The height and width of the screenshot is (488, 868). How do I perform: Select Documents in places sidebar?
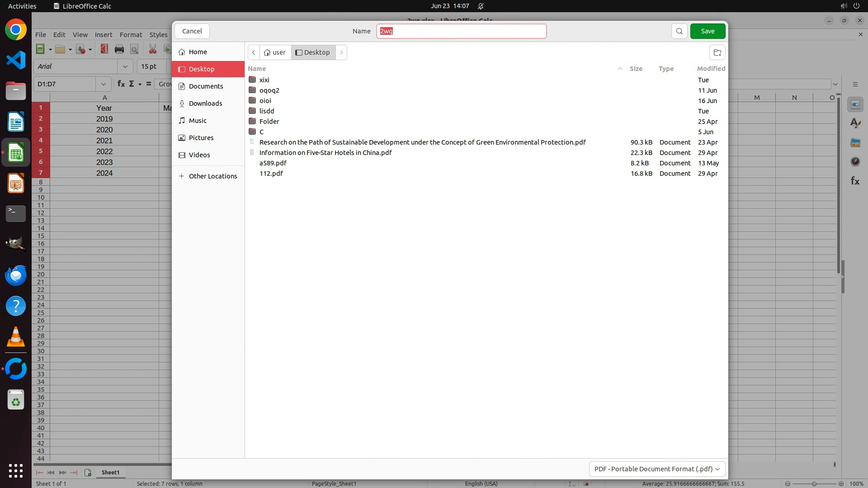[206, 86]
